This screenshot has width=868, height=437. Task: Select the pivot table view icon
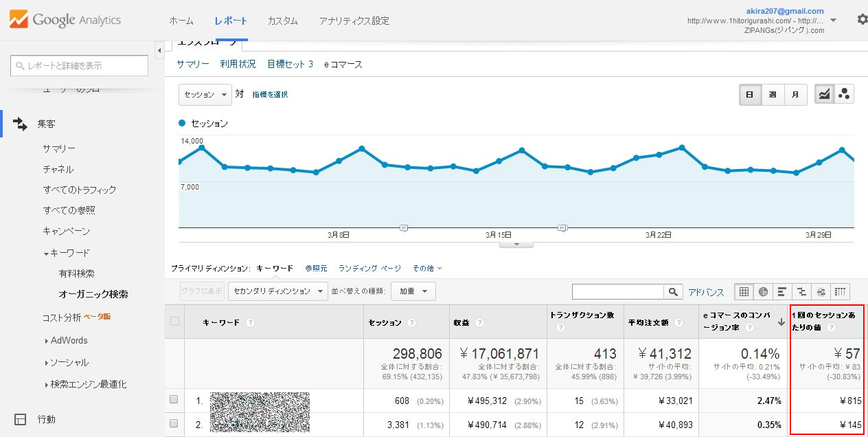pos(841,292)
